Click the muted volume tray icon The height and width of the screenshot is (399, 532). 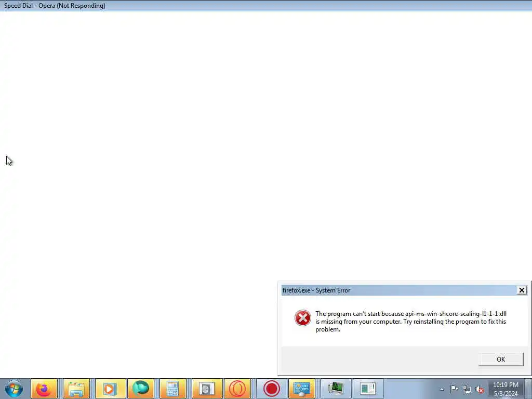[x=480, y=390]
